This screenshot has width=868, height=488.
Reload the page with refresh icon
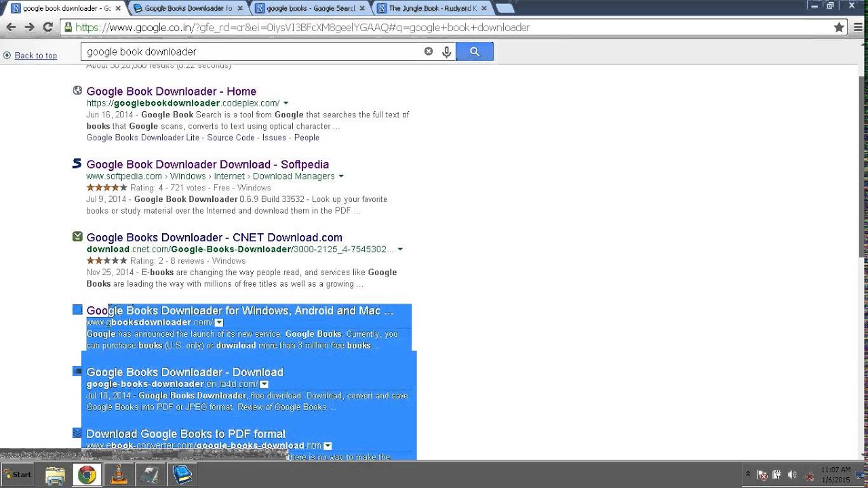pos(47,27)
